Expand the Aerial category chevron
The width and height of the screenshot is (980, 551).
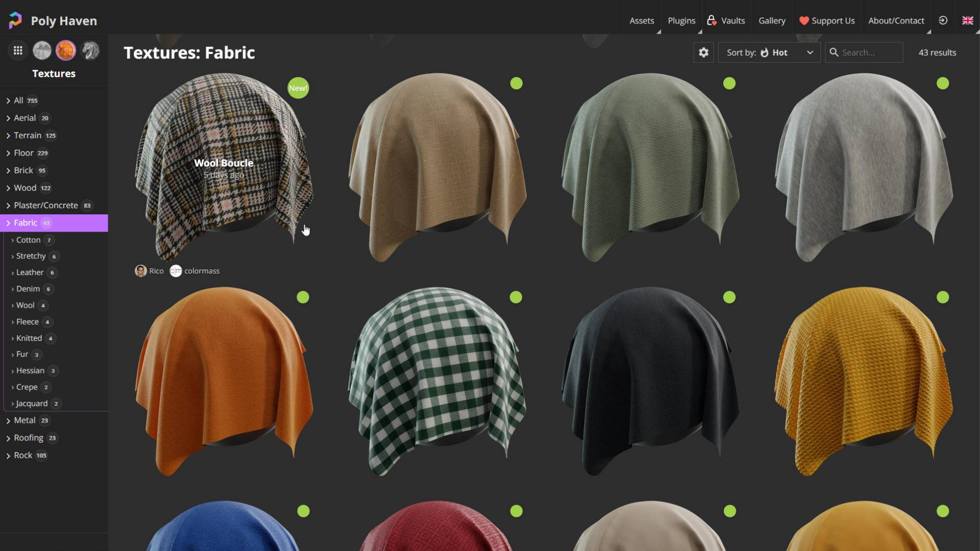tap(8, 118)
